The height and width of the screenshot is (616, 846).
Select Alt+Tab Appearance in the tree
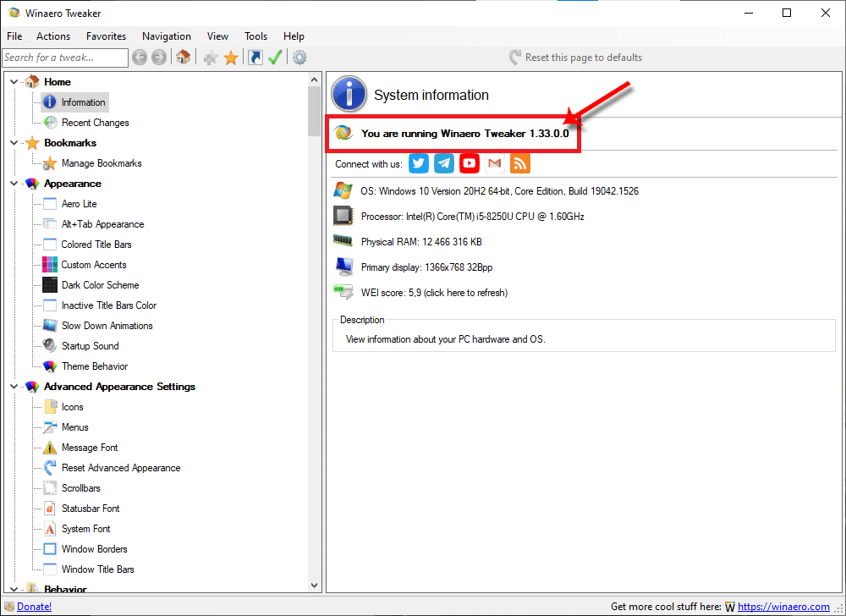click(102, 224)
